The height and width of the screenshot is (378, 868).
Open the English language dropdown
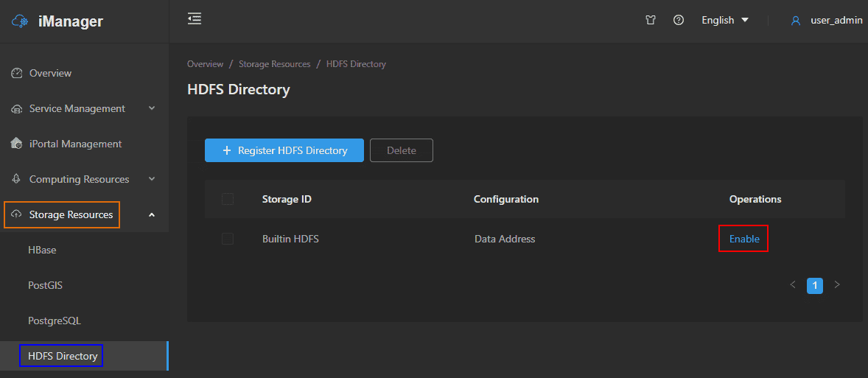tap(725, 21)
